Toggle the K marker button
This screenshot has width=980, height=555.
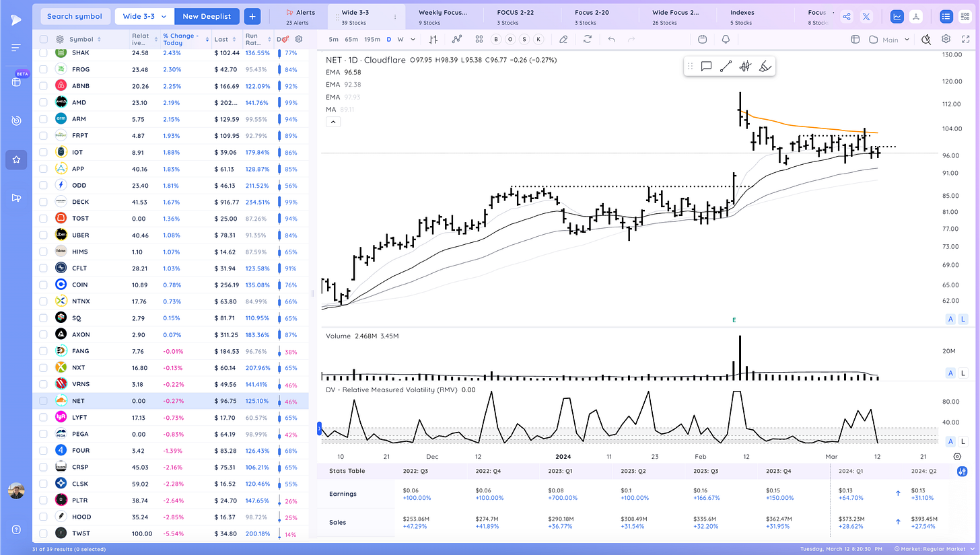[x=537, y=39]
